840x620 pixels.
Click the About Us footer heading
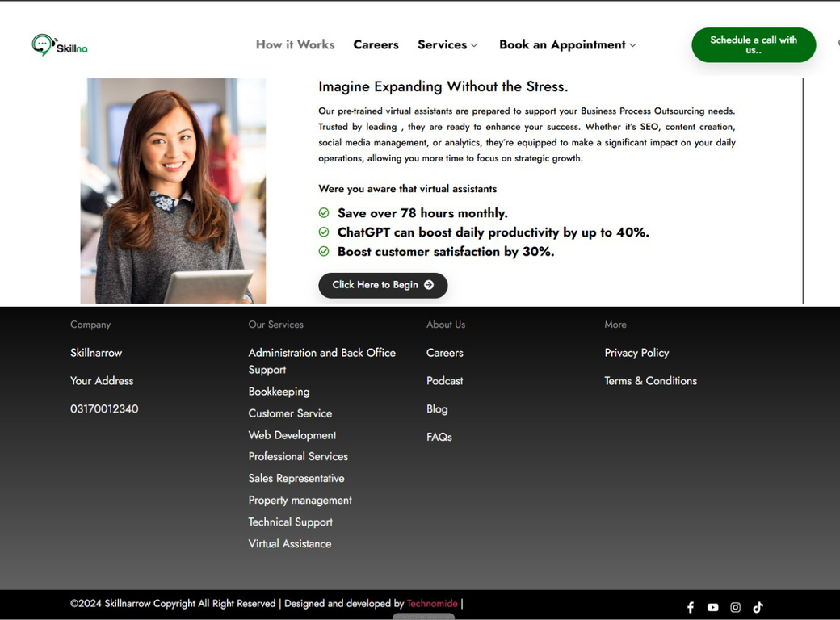pyautogui.click(x=446, y=325)
